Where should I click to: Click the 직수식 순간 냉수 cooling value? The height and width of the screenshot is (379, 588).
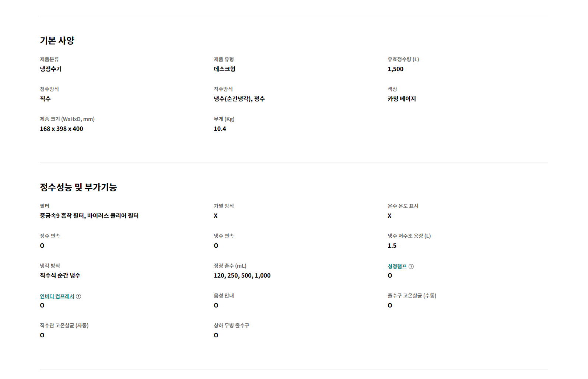tap(60, 275)
